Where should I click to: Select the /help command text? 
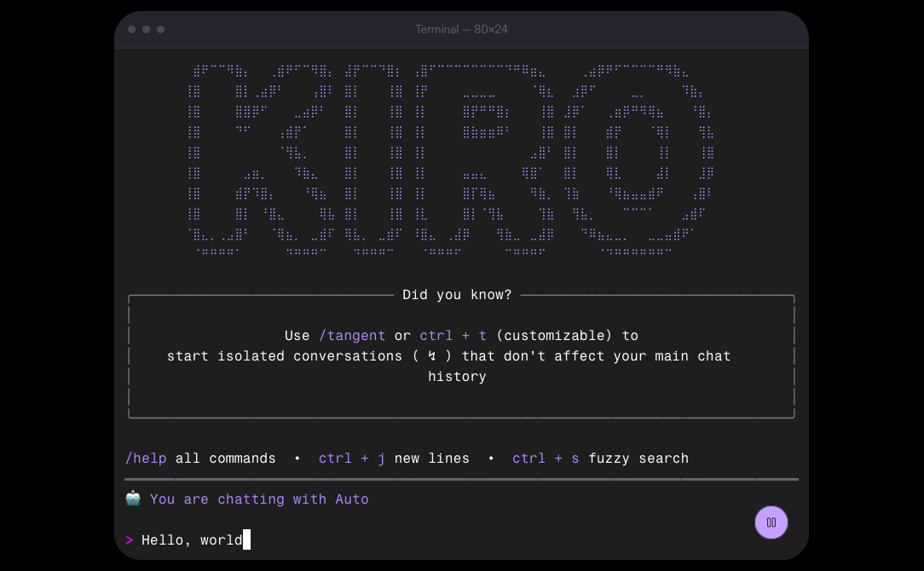pyautogui.click(x=146, y=459)
